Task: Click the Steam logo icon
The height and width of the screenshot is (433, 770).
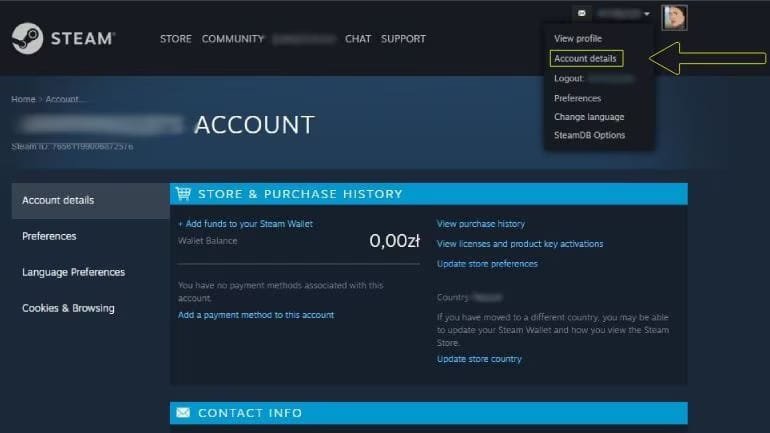Action: pos(26,39)
